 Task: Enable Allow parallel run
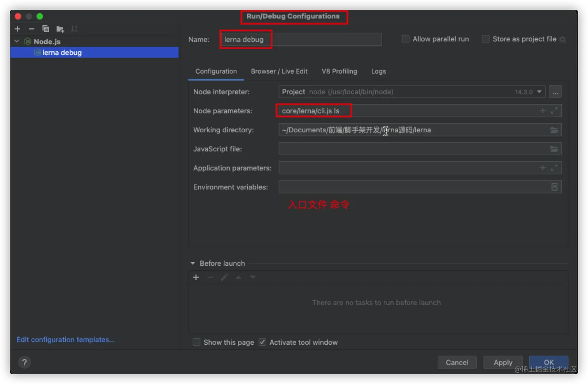405,39
